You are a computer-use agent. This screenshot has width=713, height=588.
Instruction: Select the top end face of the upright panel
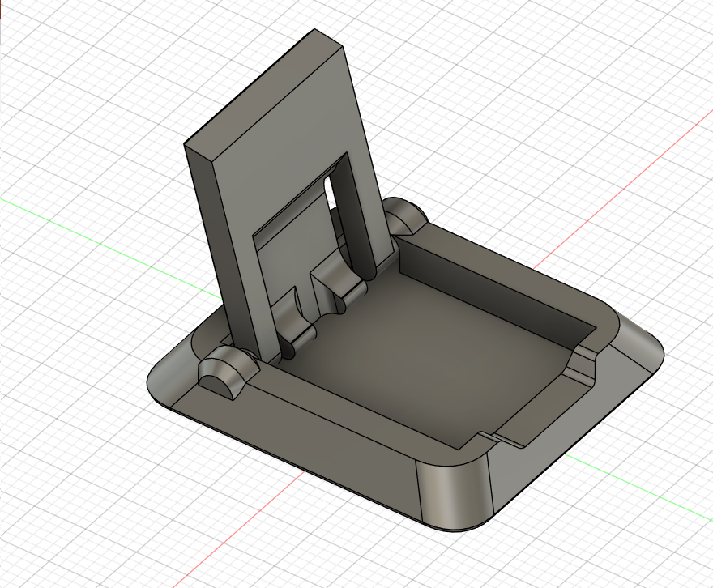(x=263, y=94)
